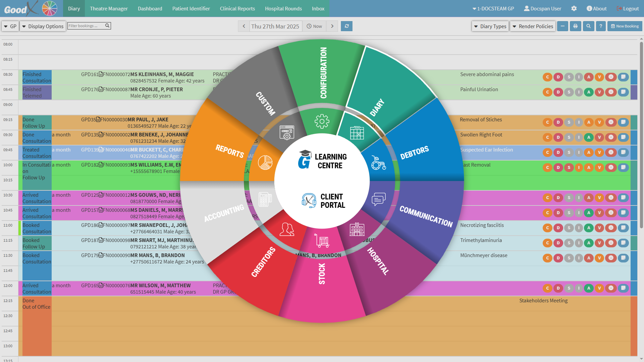
Task: Open the colorful navigation wheel icon
Action: (x=50, y=8)
